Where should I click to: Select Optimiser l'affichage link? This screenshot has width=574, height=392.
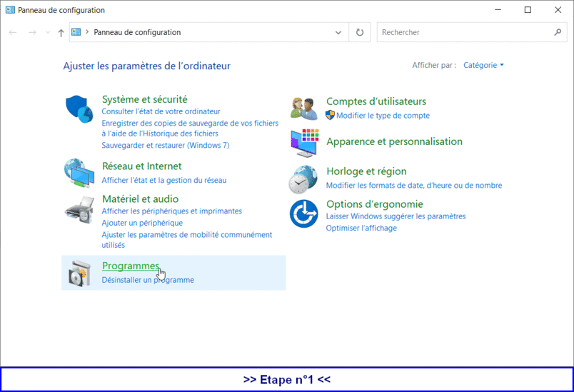point(361,228)
